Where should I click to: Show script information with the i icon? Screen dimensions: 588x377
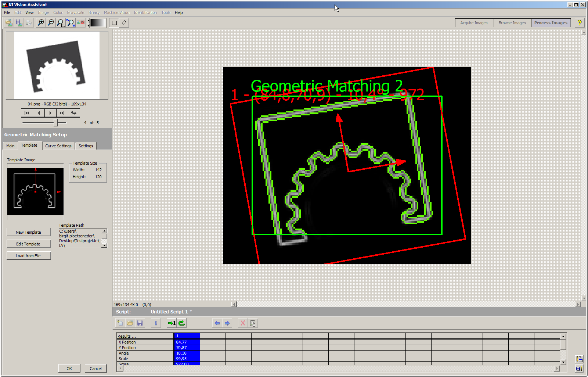[x=156, y=323]
